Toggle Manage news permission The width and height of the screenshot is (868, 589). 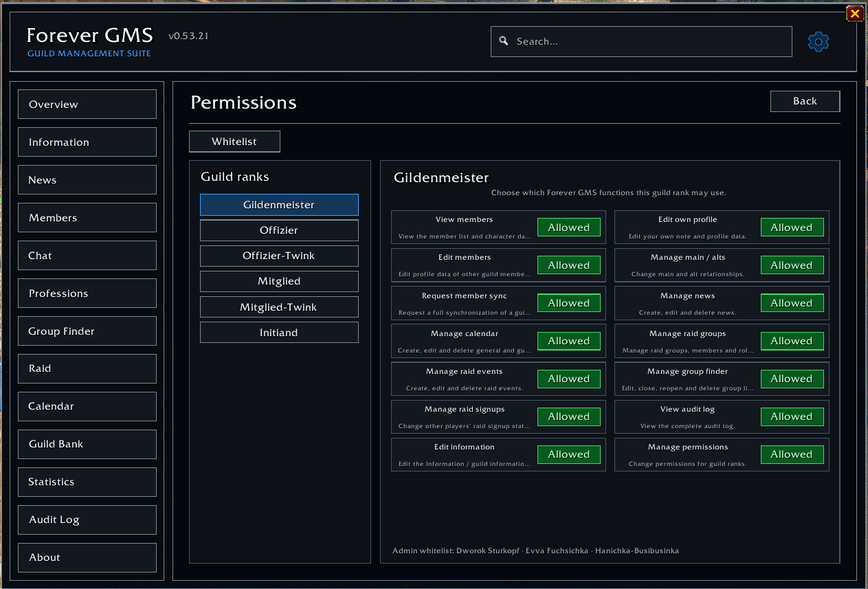792,303
